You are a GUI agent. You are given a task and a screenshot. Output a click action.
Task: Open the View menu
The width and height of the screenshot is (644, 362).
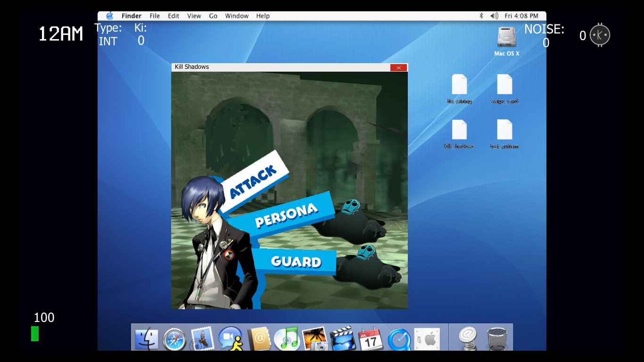point(194,16)
